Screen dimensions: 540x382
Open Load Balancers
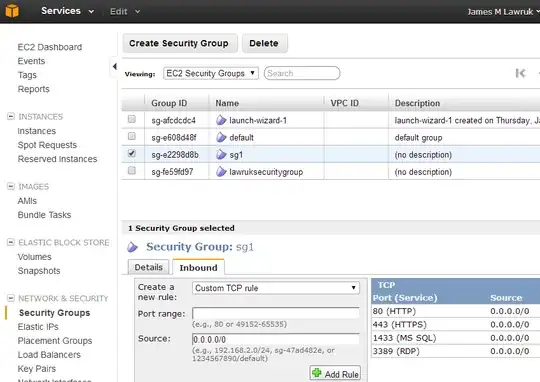point(49,355)
